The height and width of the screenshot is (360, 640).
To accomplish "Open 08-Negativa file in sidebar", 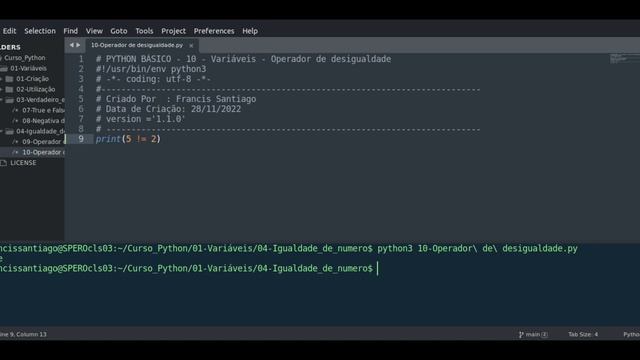I will tap(43, 121).
